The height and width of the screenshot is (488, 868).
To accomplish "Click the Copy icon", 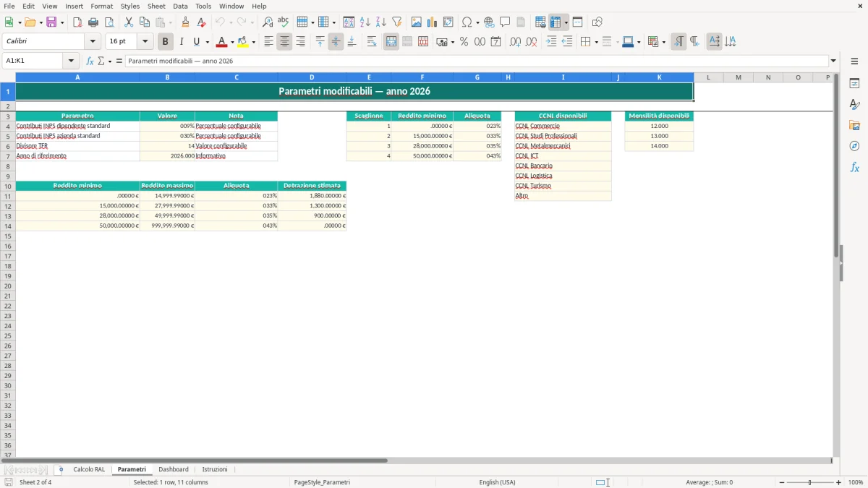I will (145, 22).
